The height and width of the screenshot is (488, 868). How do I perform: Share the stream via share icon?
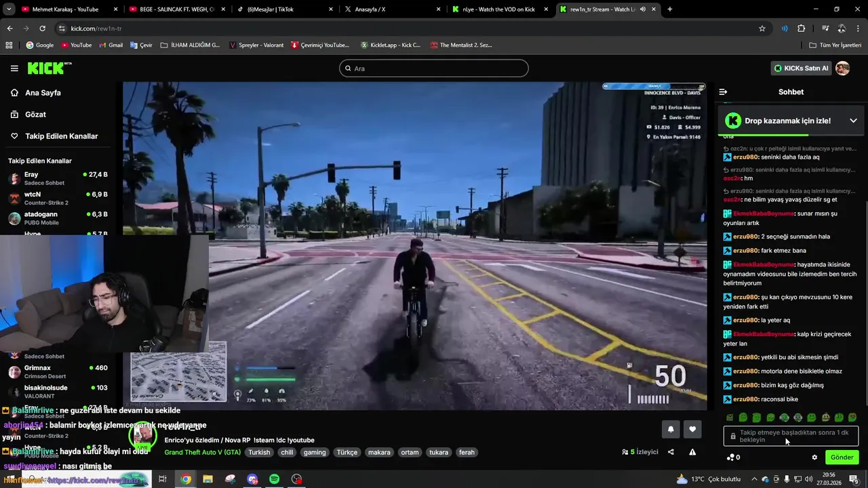671,452
